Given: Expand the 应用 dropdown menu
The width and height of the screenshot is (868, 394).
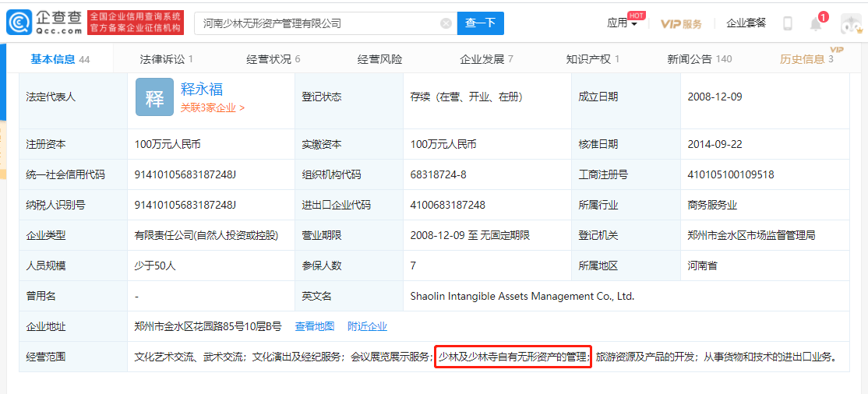Looking at the screenshot, I should [x=623, y=23].
